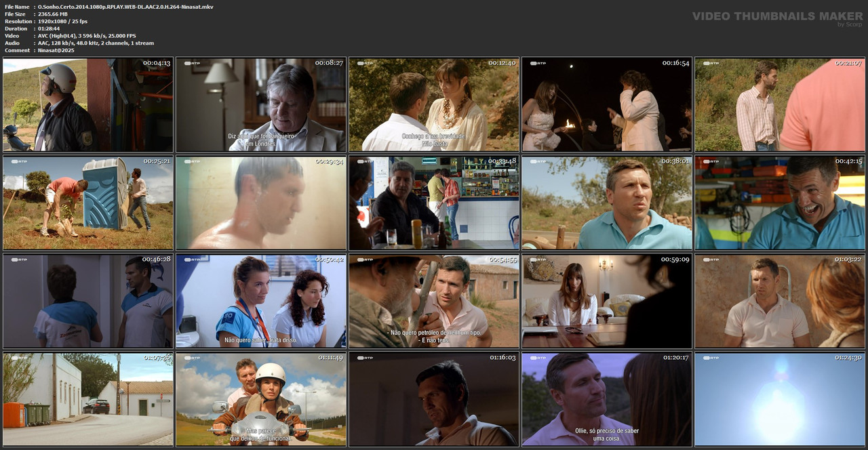Select the thumbnail at timestamp 00:46:28

(88, 302)
